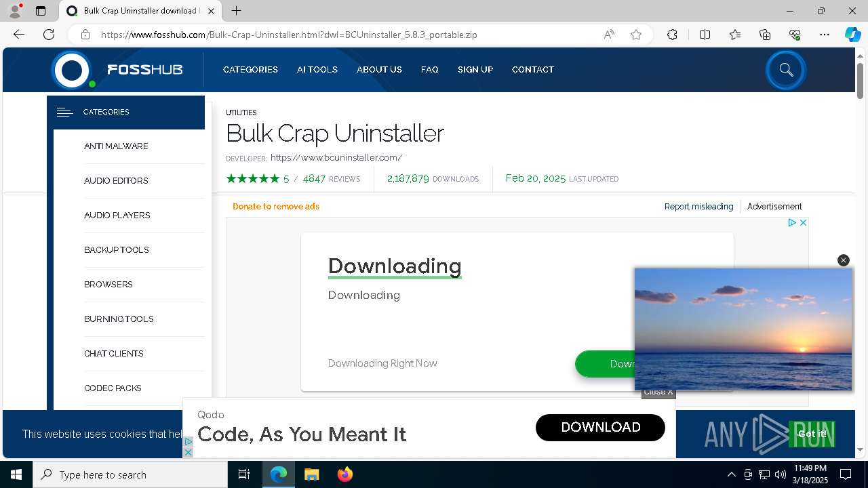Screen dimensions: 868x488
Task: Close the Bulk Crap Uninstaller tab
Action: coord(212,11)
